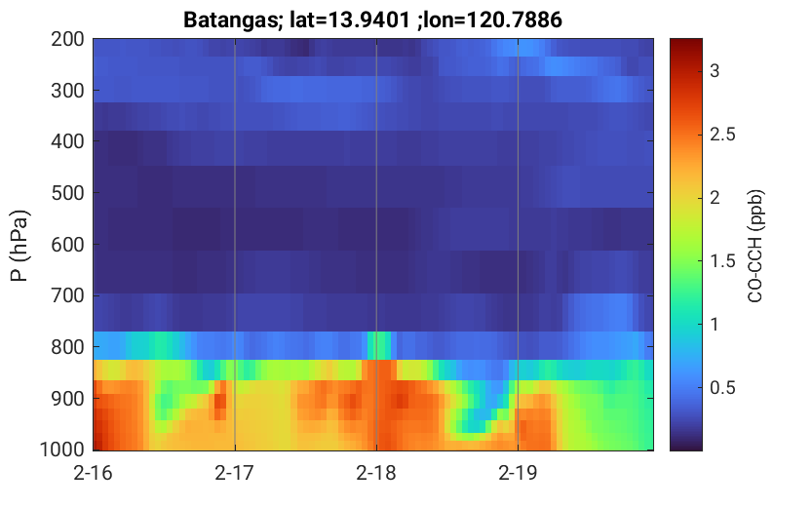Click the x-axis tick label "2-19"
Viewport: 812px width, 508px height.
(518, 473)
